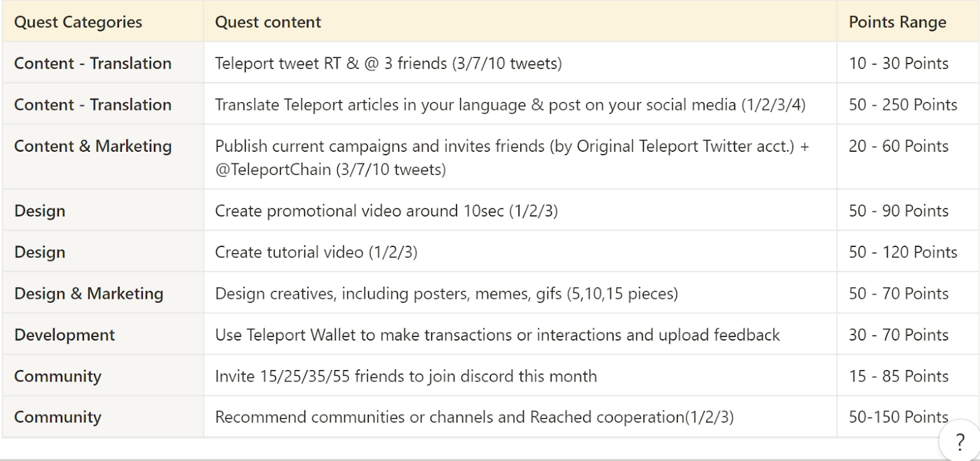The image size is (980, 461).
Task: Click the Design & Marketing category cell
Action: tap(103, 293)
